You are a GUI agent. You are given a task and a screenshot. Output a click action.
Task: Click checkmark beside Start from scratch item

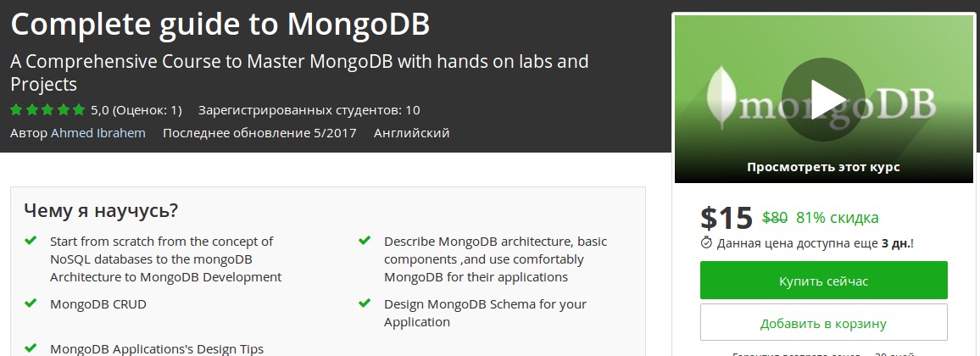(31, 241)
